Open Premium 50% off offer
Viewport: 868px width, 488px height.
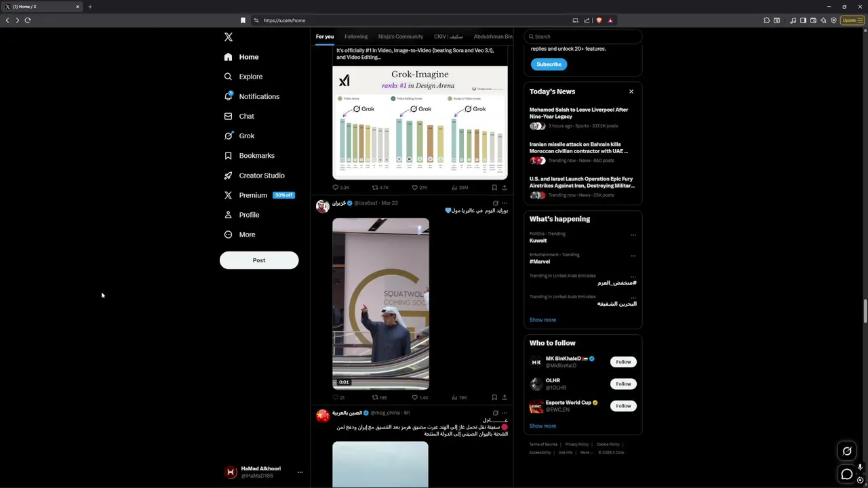[x=259, y=195]
